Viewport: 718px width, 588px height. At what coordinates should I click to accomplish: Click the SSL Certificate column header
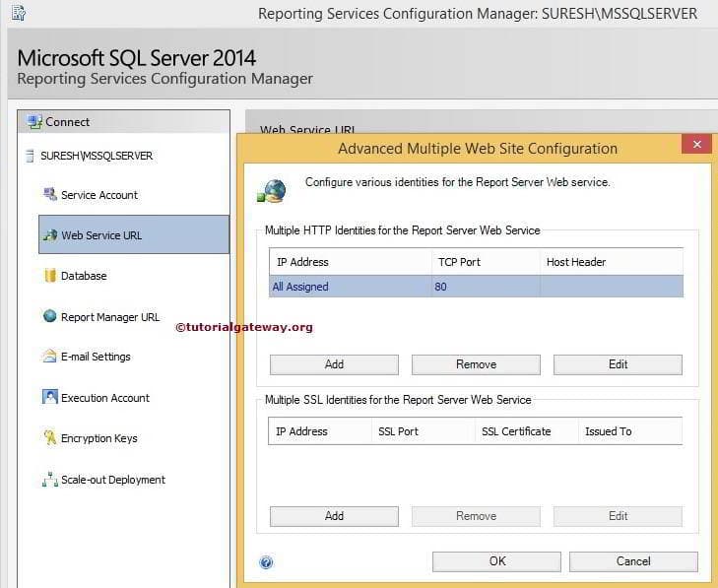[x=527, y=431]
